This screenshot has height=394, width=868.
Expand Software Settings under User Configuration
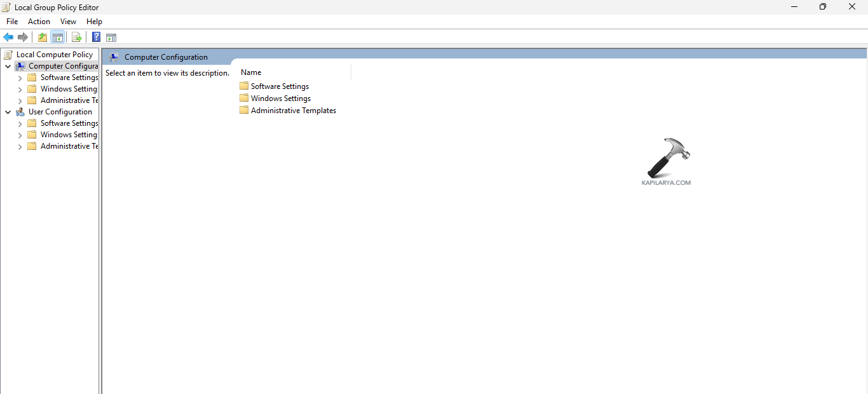pyautogui.click(x=20, y=123)
